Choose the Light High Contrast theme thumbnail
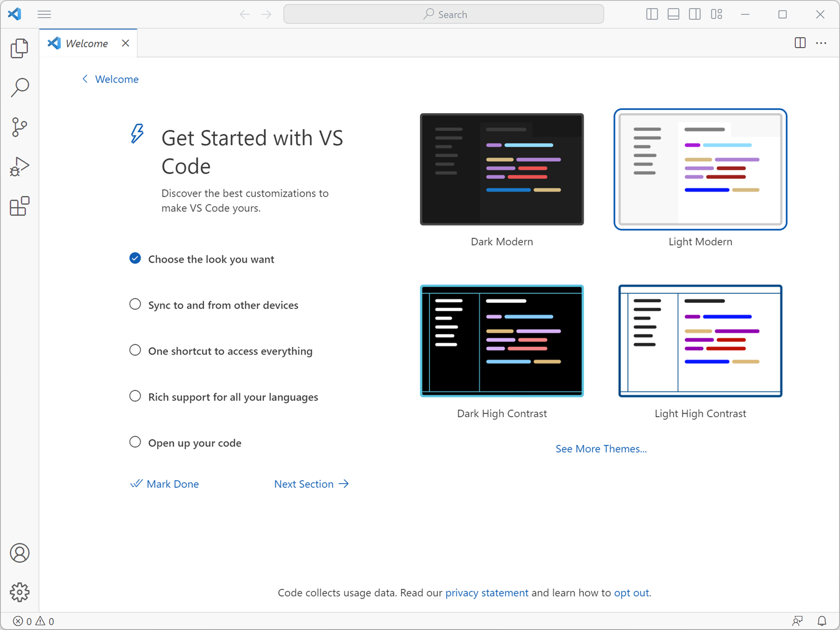The width and height of the screenshot is (840, 630). coord(700,340)
